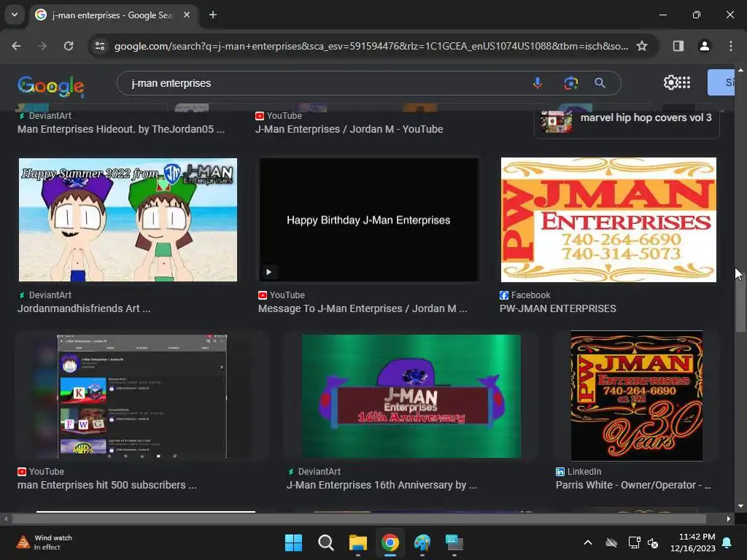
Task: Click the play icon on birthday video
Action: pyautogui.click(x=268, y=272)
